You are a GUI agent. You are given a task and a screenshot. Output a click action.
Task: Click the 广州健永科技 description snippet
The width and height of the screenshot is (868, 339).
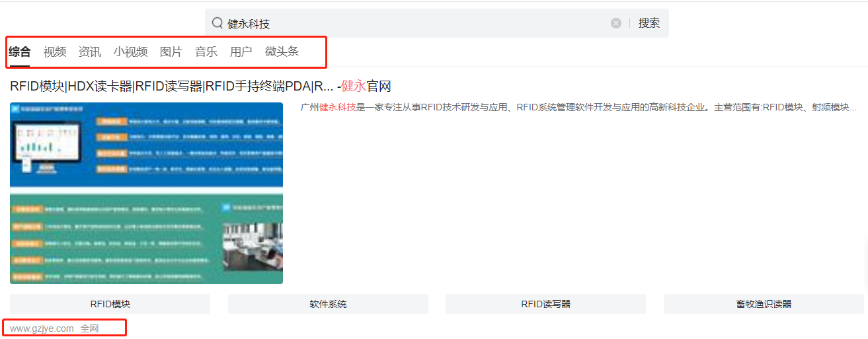point(578,107)
